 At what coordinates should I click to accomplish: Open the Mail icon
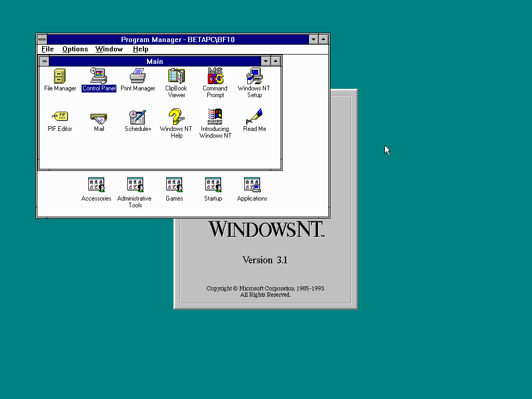tap(99, 117)
